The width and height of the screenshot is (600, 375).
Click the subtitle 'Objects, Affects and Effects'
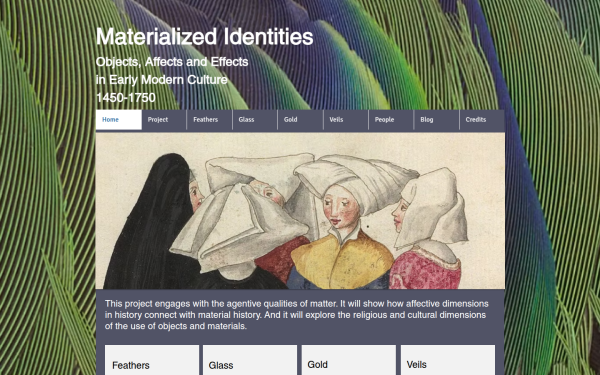(x=172, y=62)
